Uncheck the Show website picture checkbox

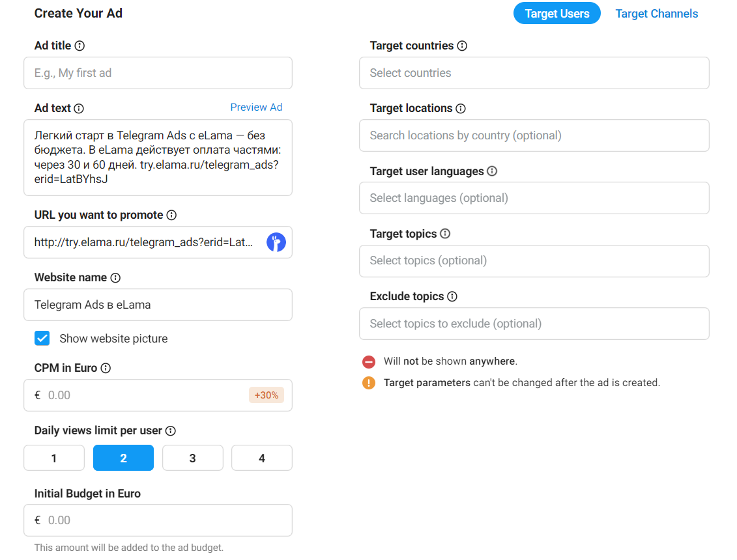coord(42,339)
